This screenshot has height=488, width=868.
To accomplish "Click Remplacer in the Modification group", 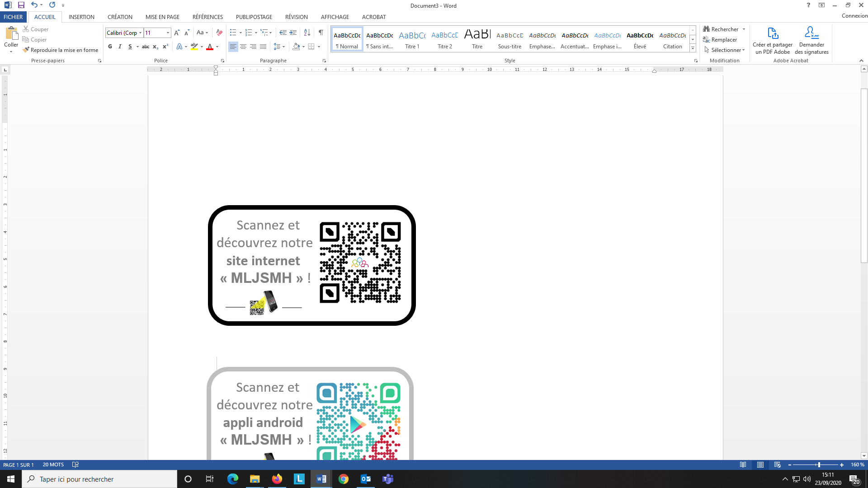I will click(x=720, y=39).
